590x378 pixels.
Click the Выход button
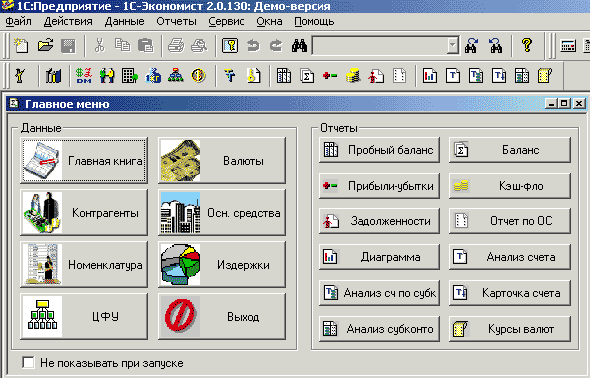click(222, 317)
